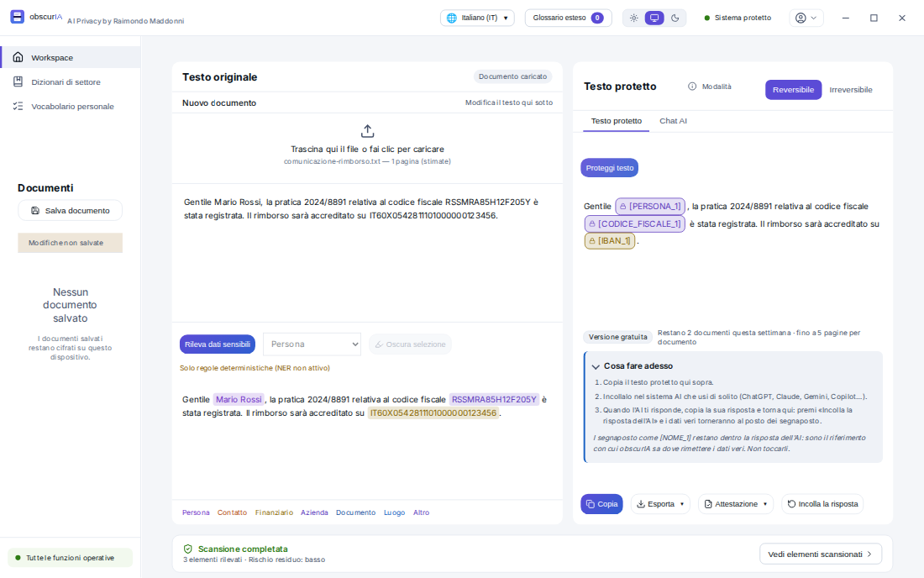The height and width of the screenshot is (578, 924).
Task: Save with the Salva documento disk icon
Action: click(x=35, y=210)
